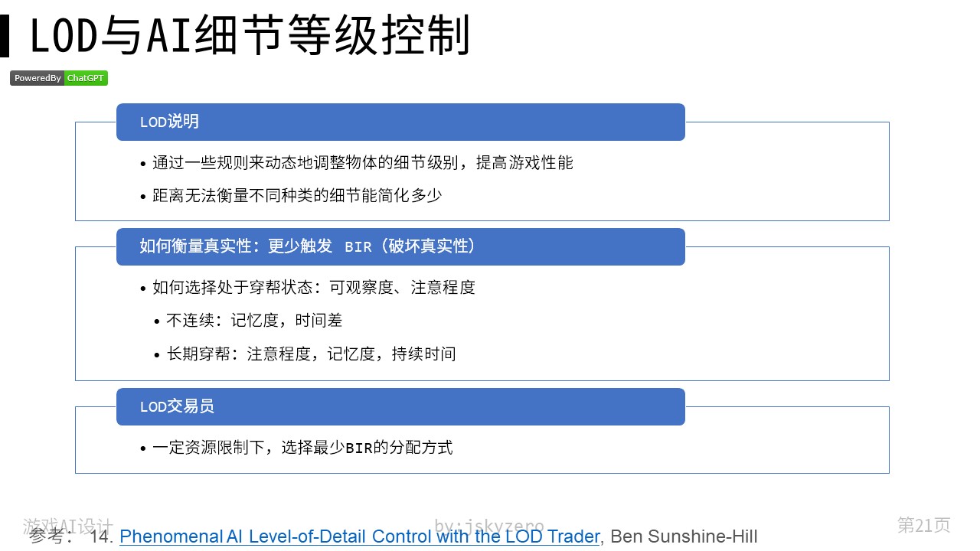The width and height of the screenshot is (980, 551).
Task: Click the bullet 如何选择处于穿帮状态
Action: [x=313, y=288]
